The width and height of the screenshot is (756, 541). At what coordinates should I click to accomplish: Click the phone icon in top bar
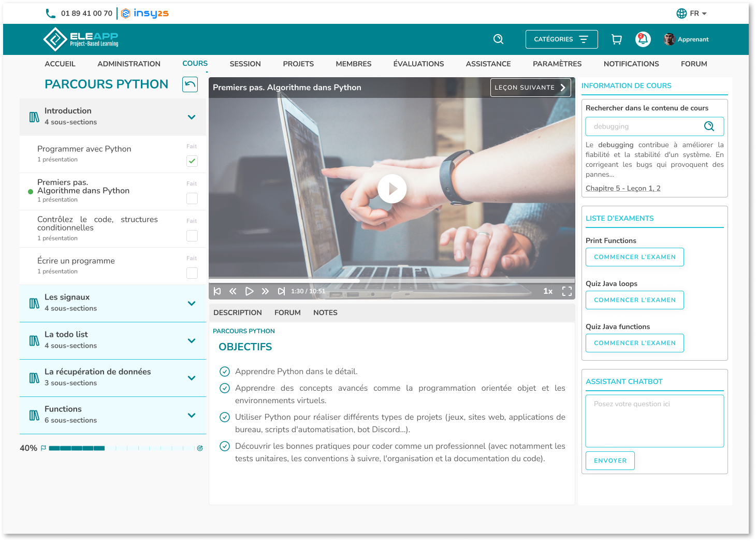pyautogui.click(x=51, y=13)
